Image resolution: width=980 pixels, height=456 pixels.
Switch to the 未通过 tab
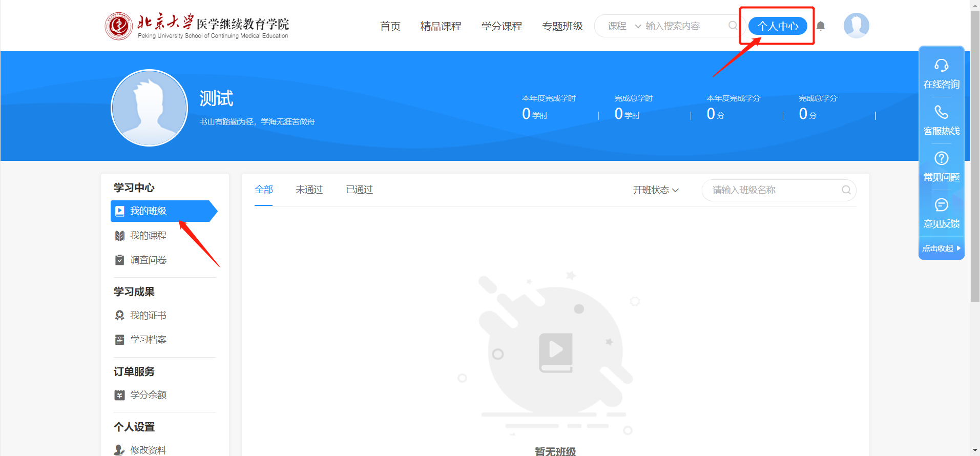tap(309, 190)
